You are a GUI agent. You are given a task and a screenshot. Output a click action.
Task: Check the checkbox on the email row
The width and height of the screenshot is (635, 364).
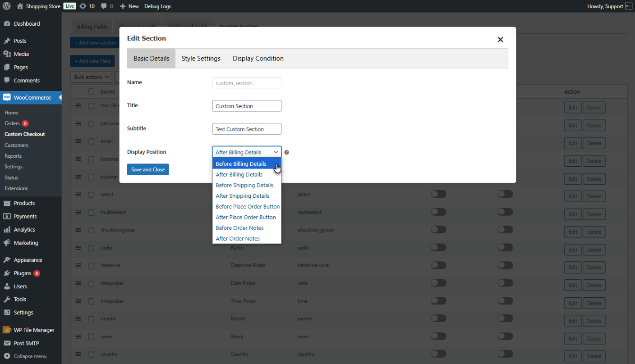pyautogui.click(x=91, y=141)
